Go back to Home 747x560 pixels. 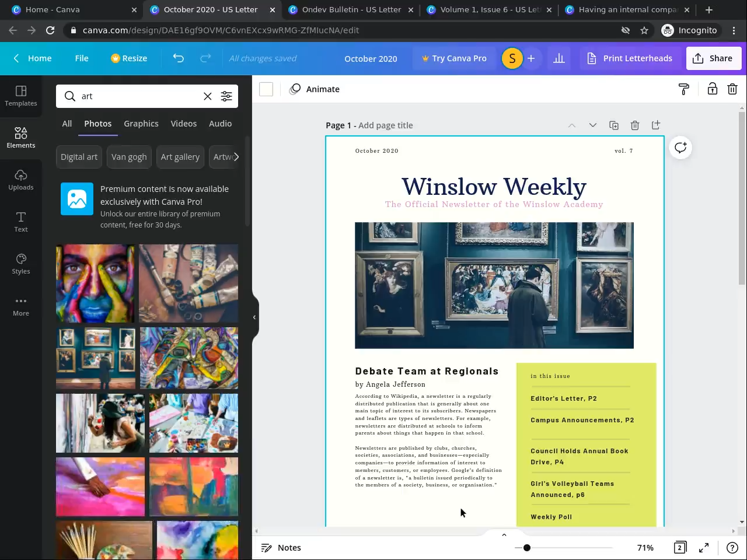tap(33, 58)
